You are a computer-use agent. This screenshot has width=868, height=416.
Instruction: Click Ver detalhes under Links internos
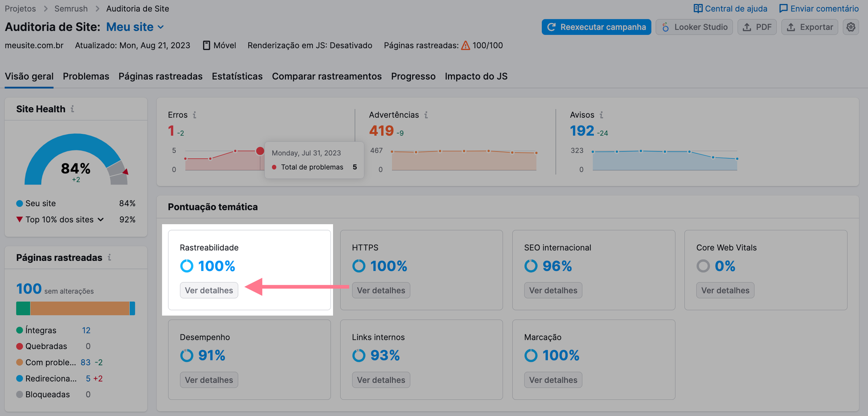tap(381, 380)
